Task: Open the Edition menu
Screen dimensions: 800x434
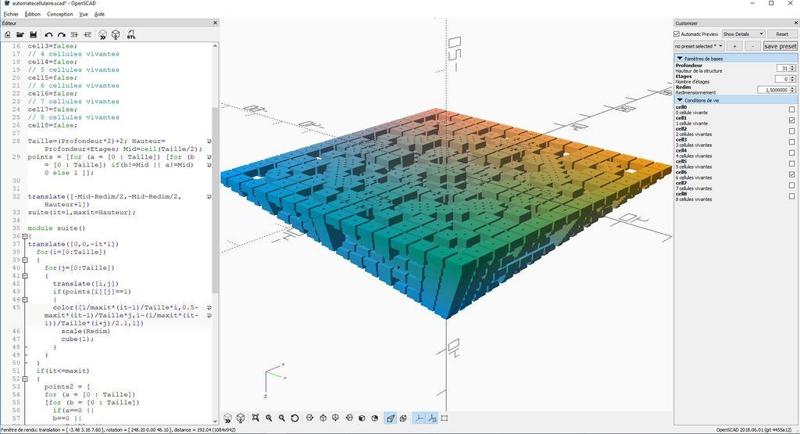Action: coord(33,14)
